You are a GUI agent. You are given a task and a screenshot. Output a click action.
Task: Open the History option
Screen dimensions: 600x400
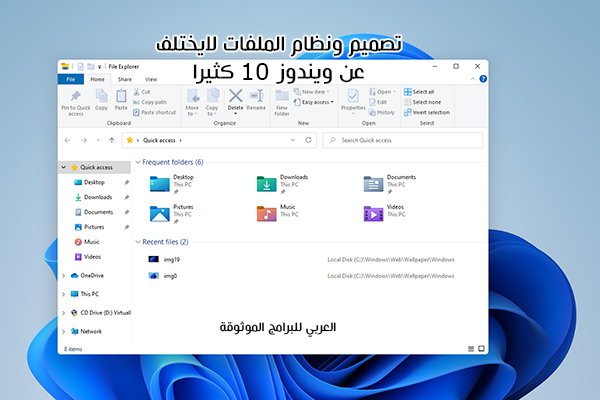click(x=382, y=113)
